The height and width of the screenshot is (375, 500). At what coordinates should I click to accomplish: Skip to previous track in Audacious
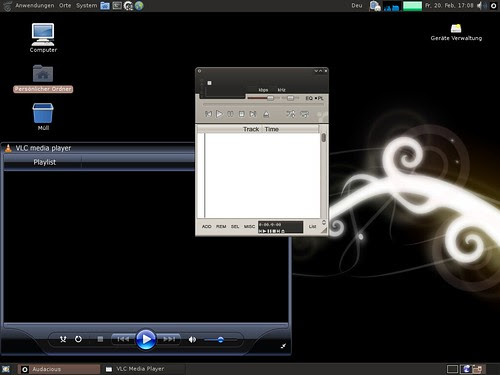(x=209, y=114)
